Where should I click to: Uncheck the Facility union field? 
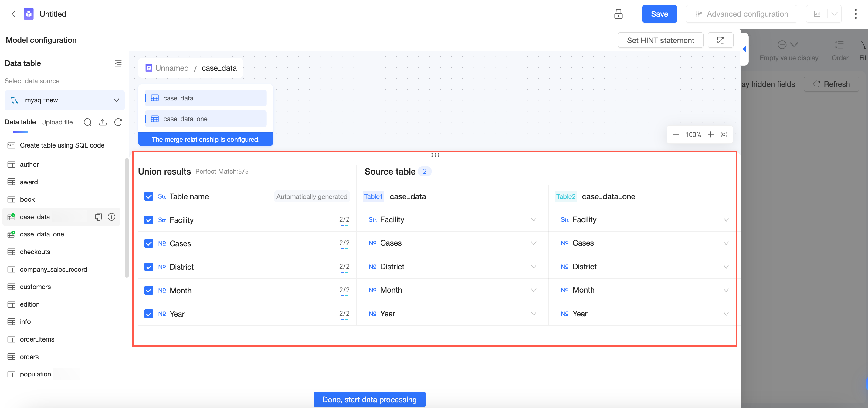149,220
